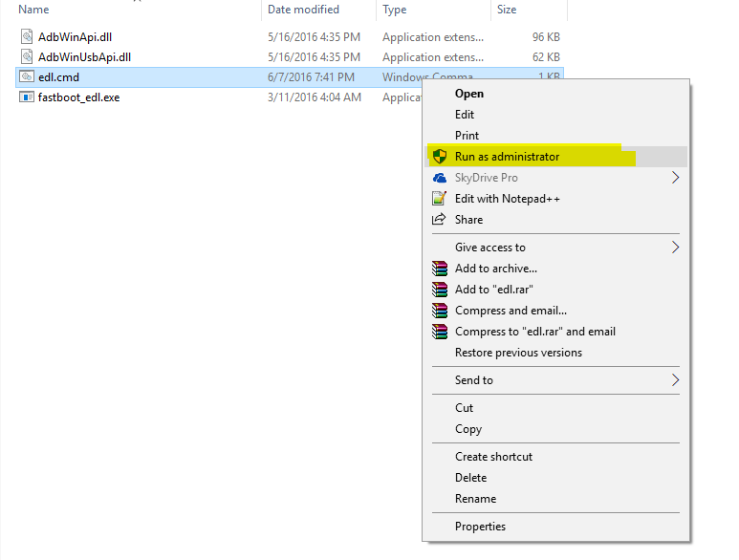Click the Share icon in context menu
The width and height of the screenshot is (739, 560).
coord(440,220)
